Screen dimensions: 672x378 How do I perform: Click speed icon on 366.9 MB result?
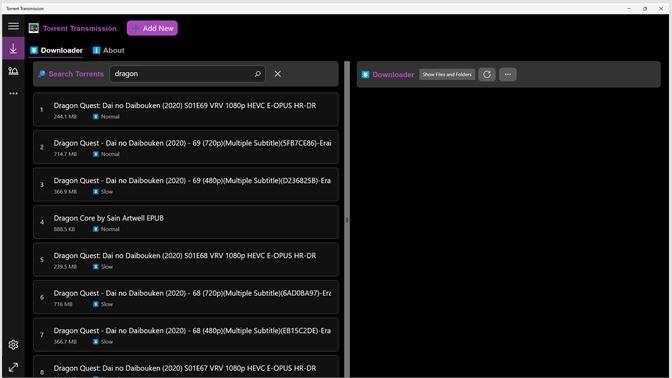tap(96, 192)
